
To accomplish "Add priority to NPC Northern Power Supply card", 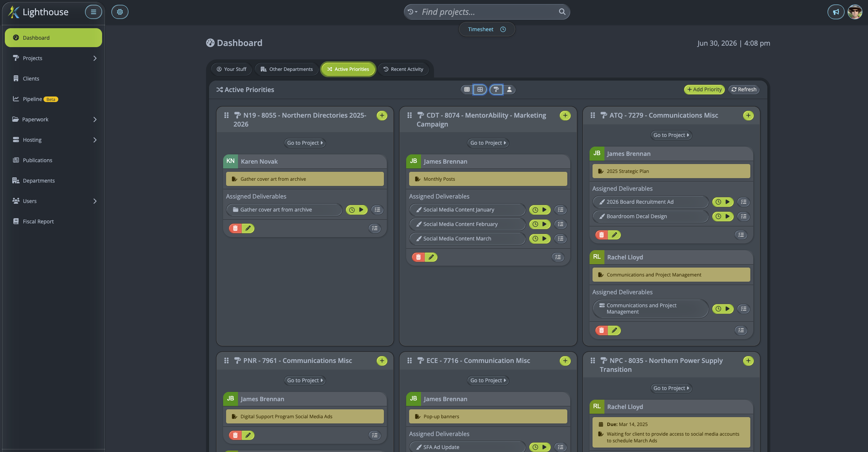I will coord(748,361).
